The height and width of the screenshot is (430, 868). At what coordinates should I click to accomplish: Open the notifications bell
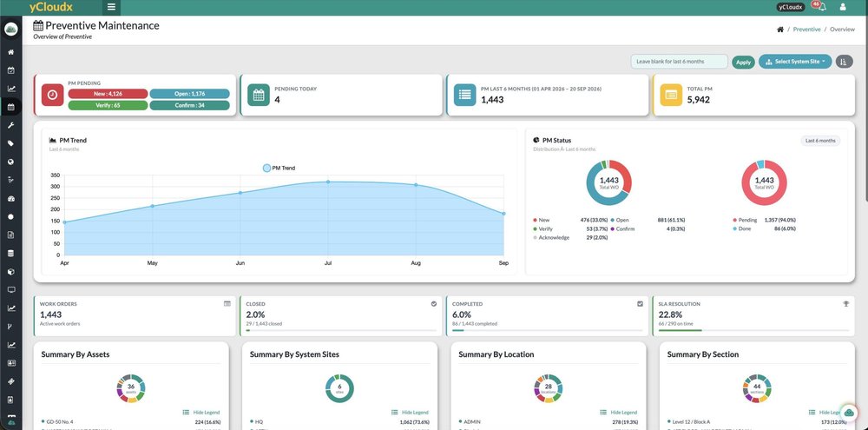tap(822, 7)
